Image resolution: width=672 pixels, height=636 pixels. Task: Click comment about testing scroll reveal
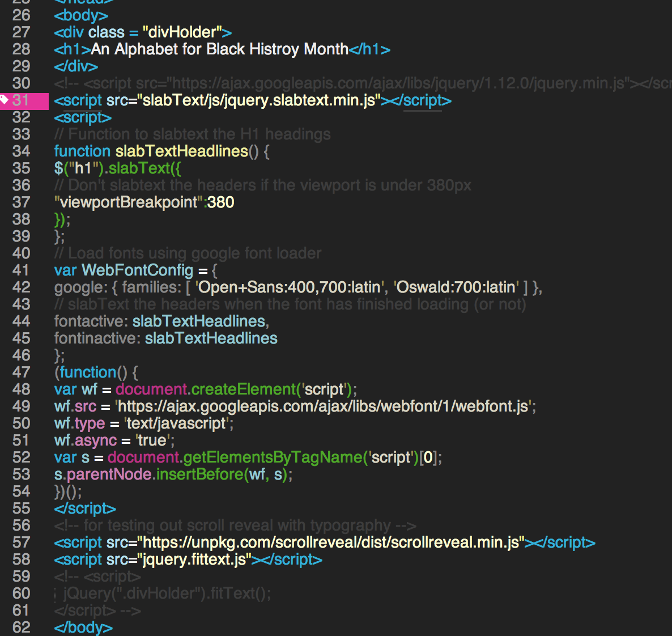[x=235, y=526]
